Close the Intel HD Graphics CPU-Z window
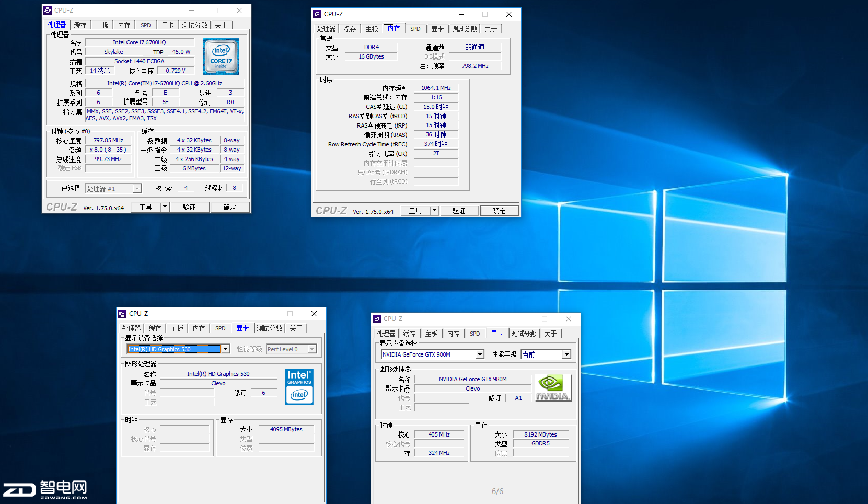The image size is (868, 504). tap(314, 314)
